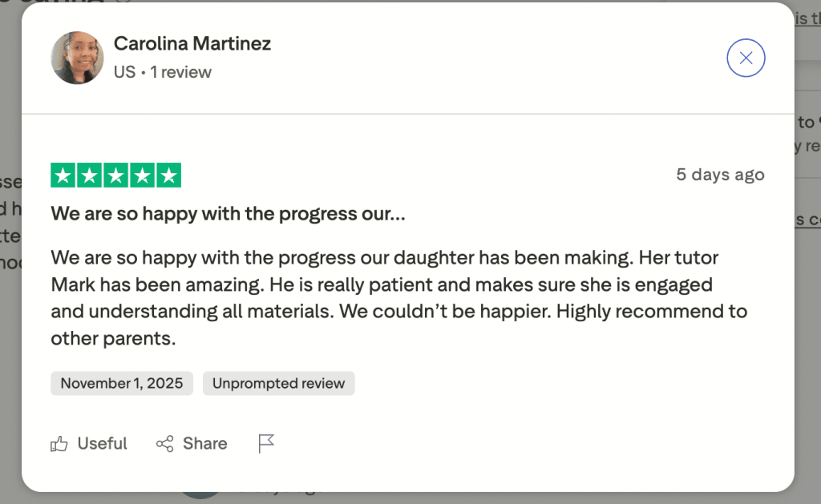Screen dimensions: 821x504
Task: Select the "November 1, 2025" date tag
Action: (121, 383)
